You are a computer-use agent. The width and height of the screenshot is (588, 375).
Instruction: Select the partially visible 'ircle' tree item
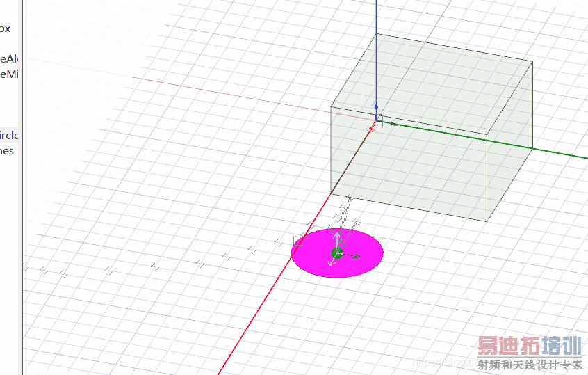coord(8,135)
